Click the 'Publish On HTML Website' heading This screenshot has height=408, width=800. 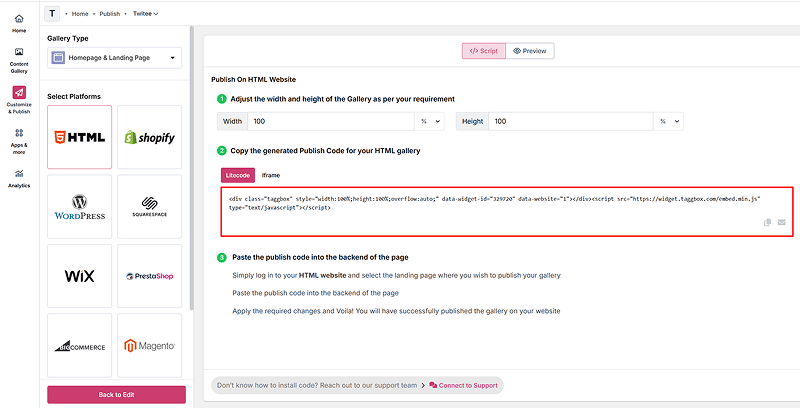[x=254, y=80]
